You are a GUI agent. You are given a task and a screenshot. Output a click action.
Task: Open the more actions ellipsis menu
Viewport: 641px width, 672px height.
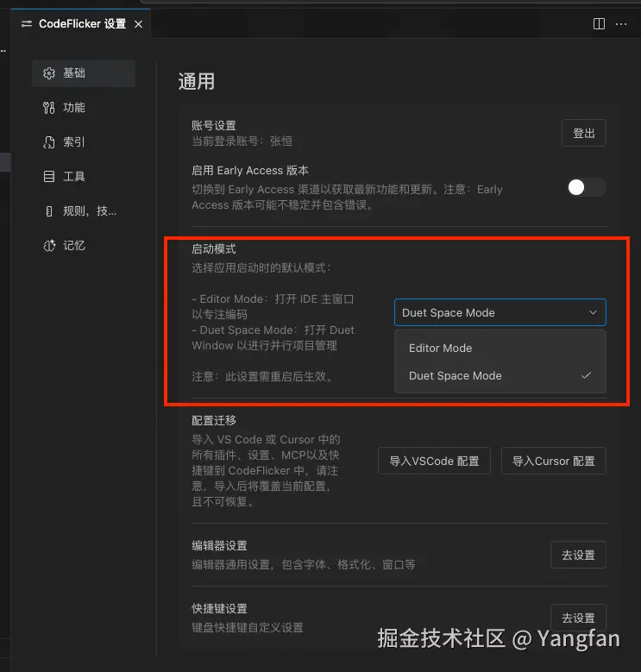pos(621,24)
